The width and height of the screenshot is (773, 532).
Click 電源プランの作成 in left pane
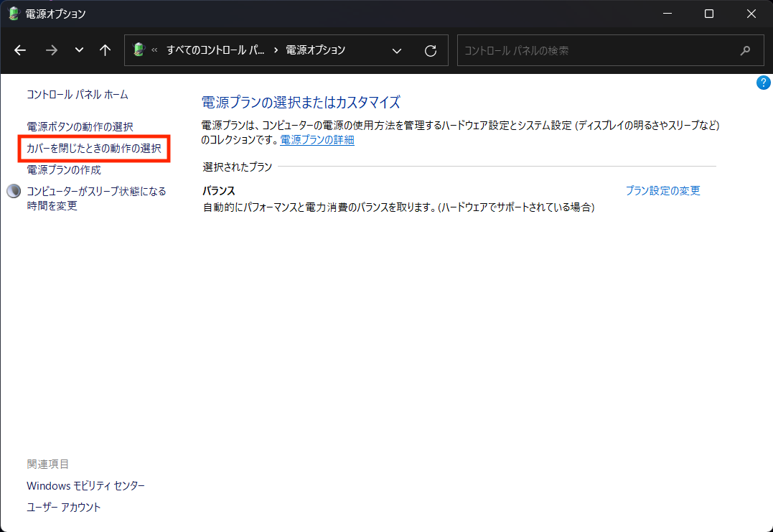click(64, 170)
